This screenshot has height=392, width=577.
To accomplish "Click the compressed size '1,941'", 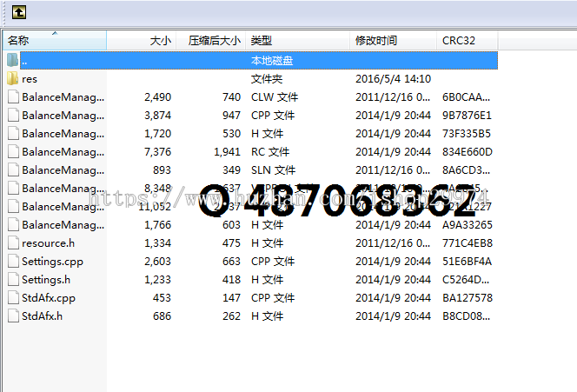I will click(x=227, y=151).
